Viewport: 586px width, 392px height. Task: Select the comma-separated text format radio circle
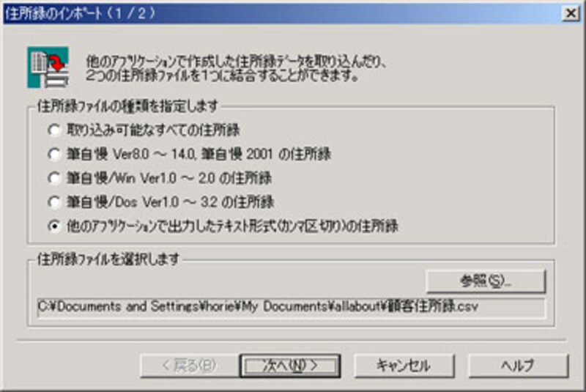[53, 226]
